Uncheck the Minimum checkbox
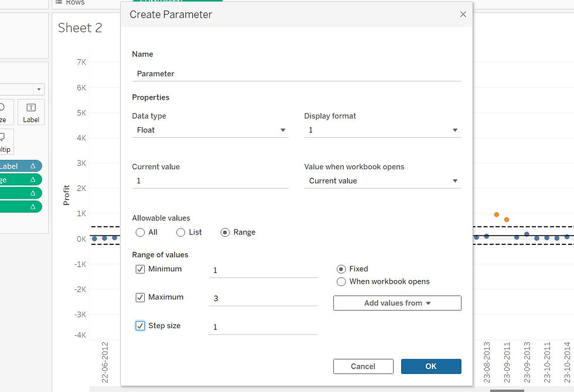The height and width of the screenshot is (392, 574). click(x=140, y=270)
